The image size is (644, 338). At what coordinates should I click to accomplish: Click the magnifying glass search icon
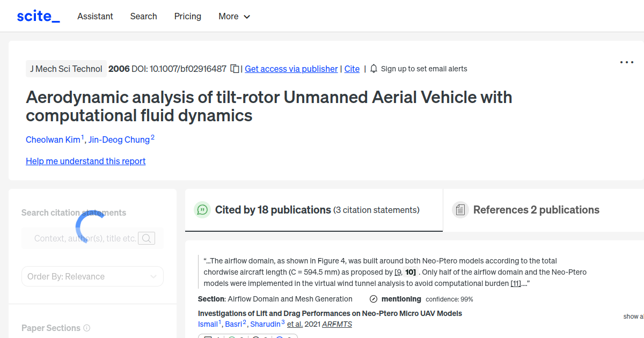pos(146,238)
